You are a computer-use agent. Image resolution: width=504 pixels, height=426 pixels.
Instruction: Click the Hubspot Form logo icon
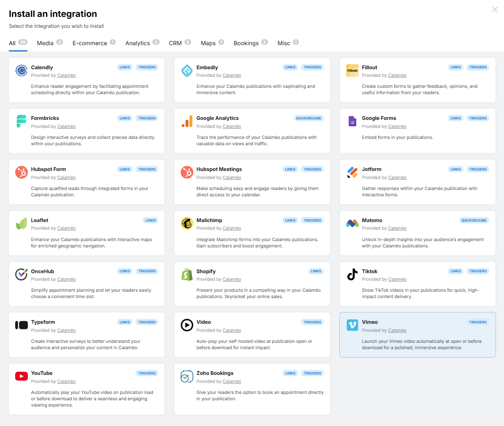(22, 172)
